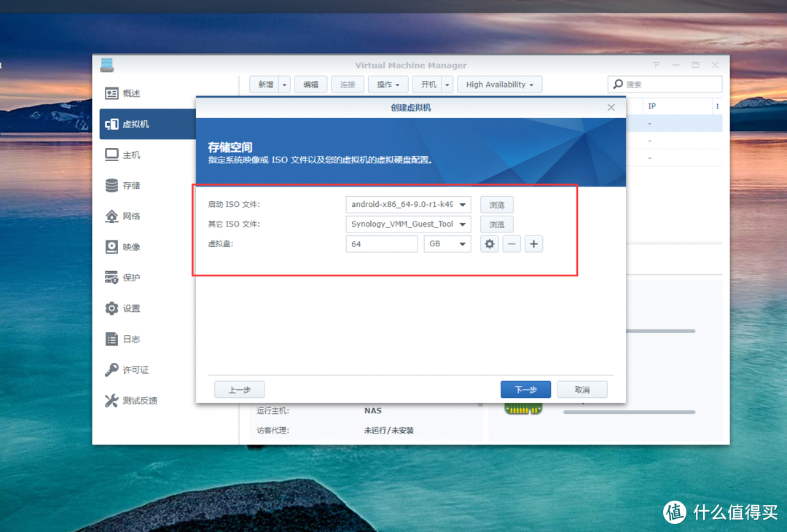Add a virtual disk with plus button
This screenshot has height=532, width=787.
click(533, 244)
